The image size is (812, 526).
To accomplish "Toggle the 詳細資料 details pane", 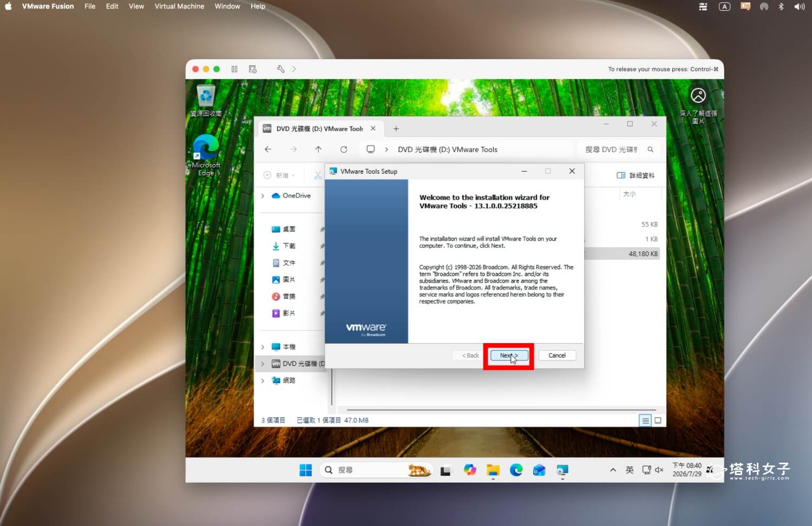I will pos(636,175).
